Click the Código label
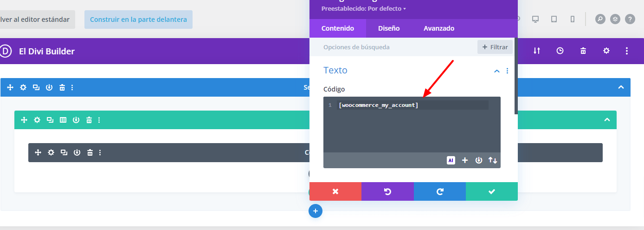This screenshot has height=230, width=644. click(334, 89)
